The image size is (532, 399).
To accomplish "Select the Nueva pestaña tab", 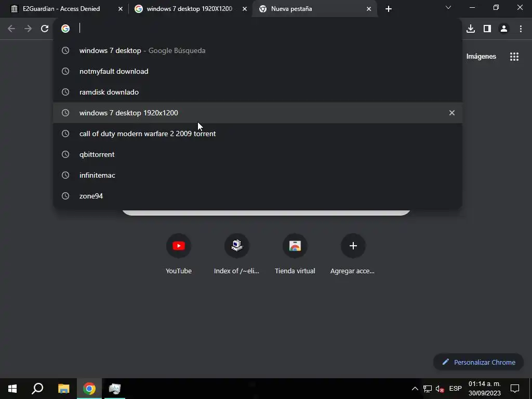I will (314, 9).
